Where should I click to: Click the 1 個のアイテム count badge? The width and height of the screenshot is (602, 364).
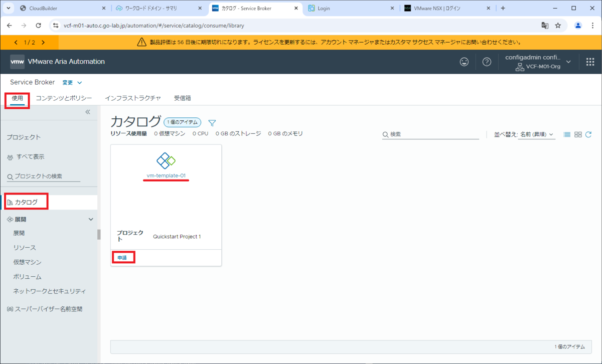coord(183,122)
